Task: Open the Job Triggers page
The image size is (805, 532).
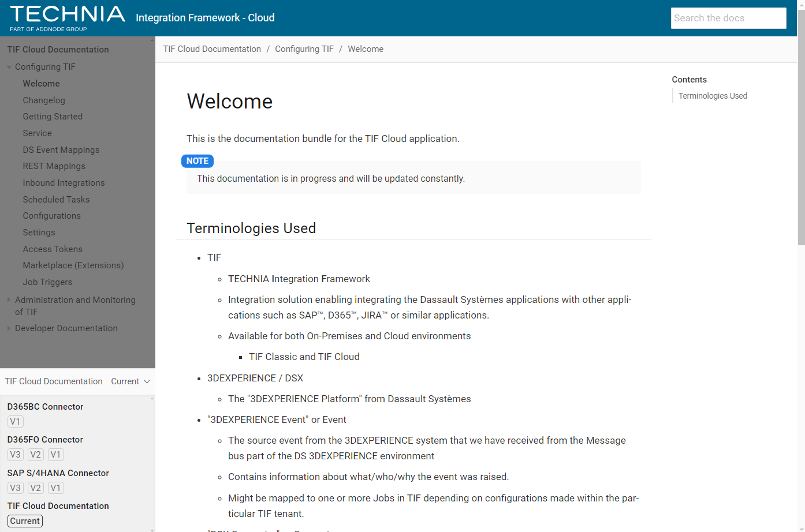Action: (x=47, y=282)
